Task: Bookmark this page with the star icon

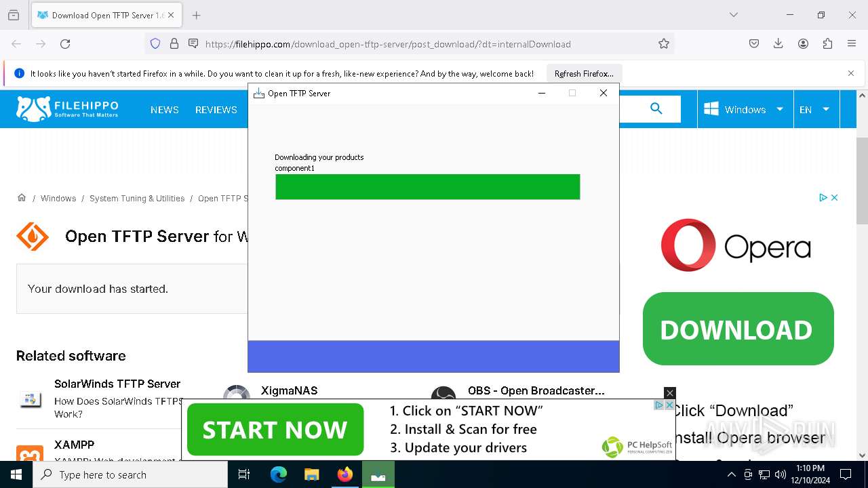Action: point(664,44)
